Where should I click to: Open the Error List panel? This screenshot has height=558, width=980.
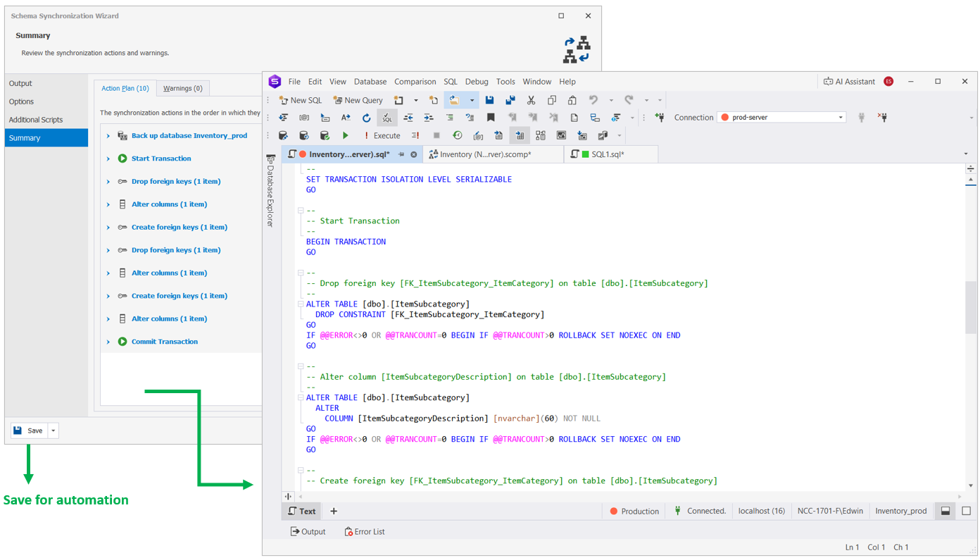[x=364, y=532]
